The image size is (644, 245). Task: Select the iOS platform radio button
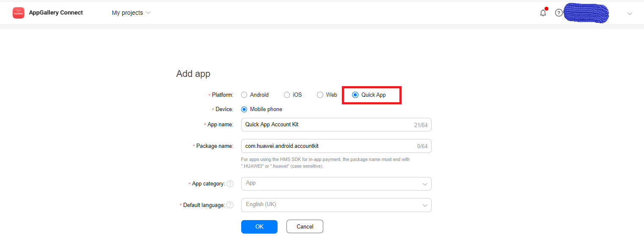(x=287, y=95)
